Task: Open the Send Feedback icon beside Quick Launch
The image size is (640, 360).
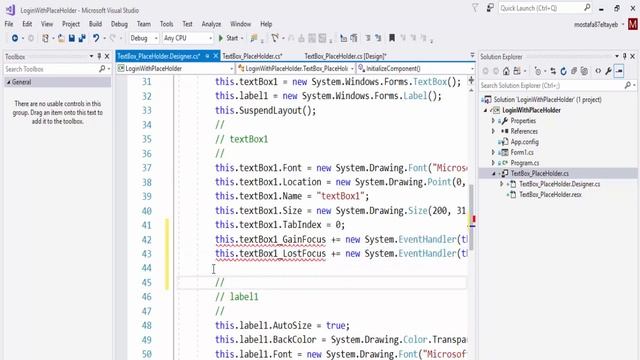Action: pos(490,8)
